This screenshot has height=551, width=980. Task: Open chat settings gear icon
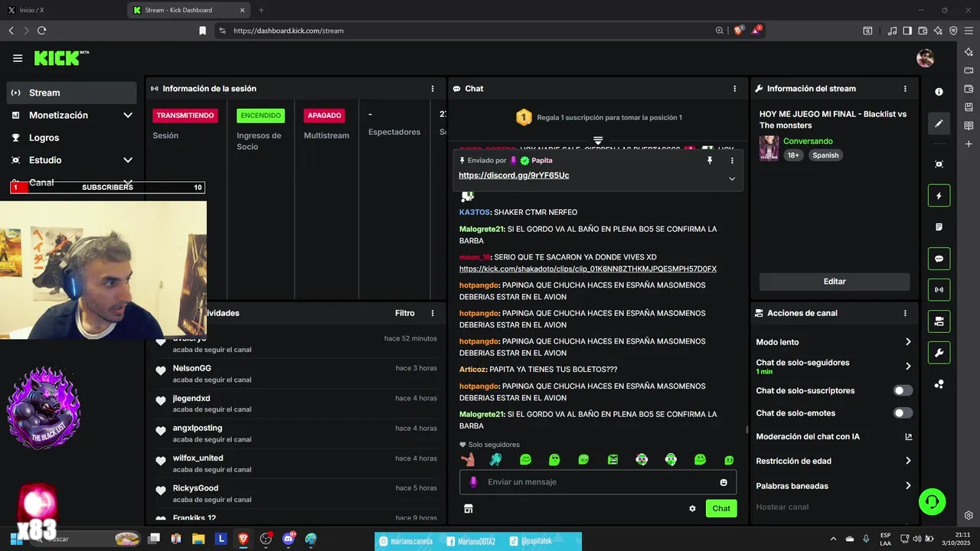692,508
